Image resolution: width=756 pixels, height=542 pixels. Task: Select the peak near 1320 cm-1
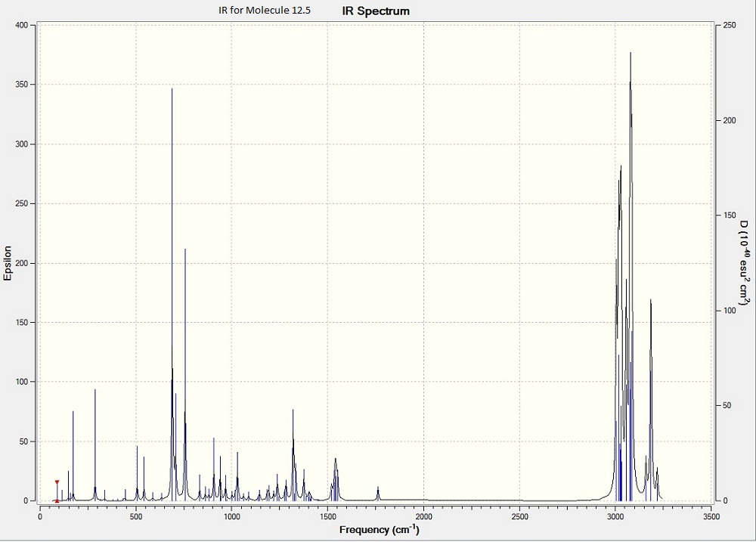point(293,455)
